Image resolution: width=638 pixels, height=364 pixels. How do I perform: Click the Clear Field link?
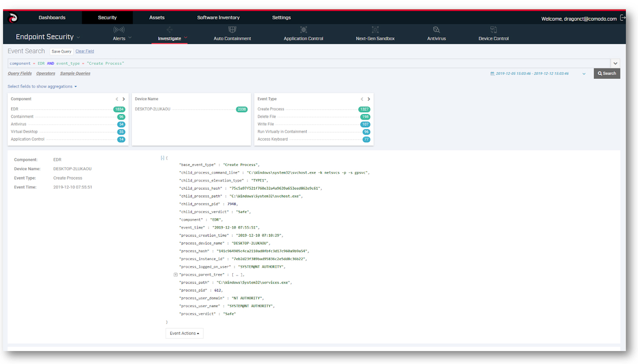[x=85, y=51]
